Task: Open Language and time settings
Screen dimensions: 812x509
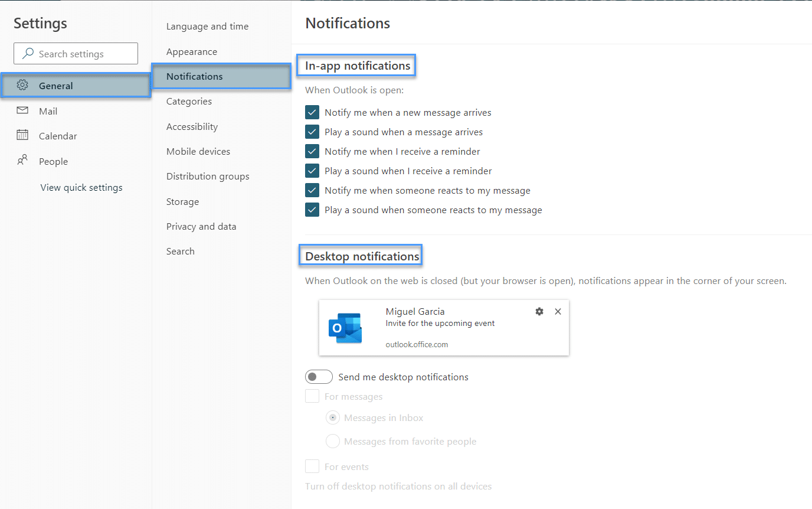Action: click(x=207, y=26)
